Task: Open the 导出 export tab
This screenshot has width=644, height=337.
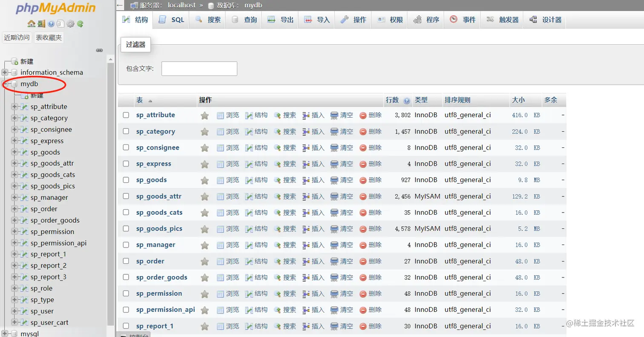Action: 280,20
